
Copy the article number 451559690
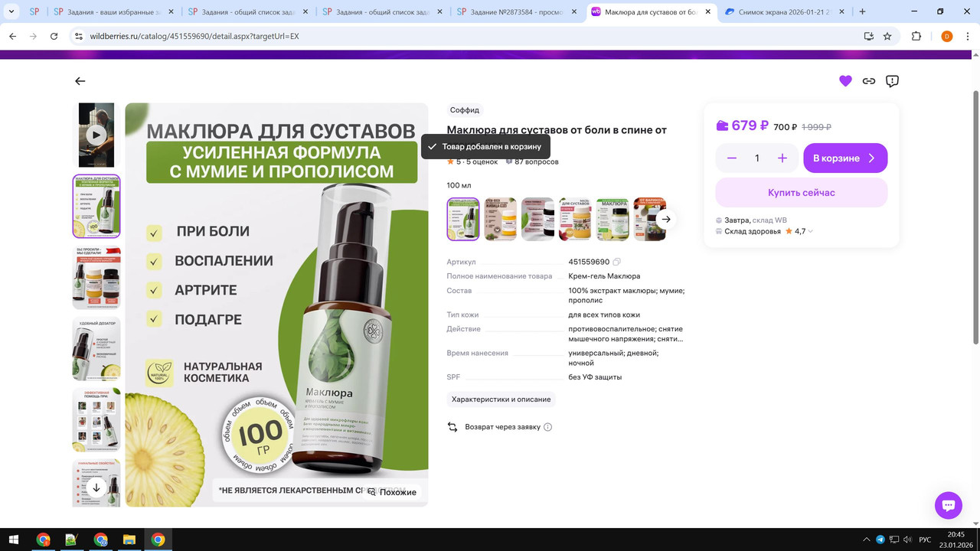pos(617,262)
